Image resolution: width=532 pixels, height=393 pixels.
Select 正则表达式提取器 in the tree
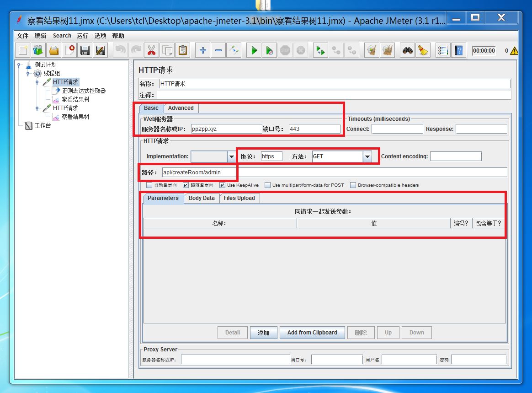click(84, 91)
